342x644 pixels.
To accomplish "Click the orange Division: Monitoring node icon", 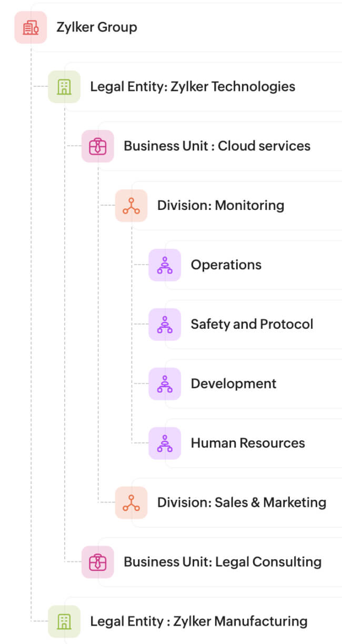I will [x=131, y=206].
